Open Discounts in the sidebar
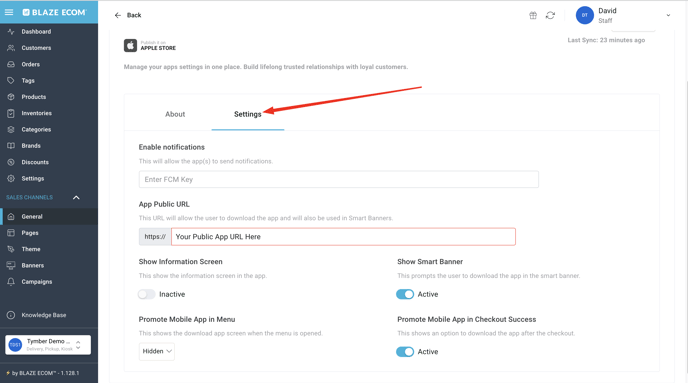 point(35,162)
